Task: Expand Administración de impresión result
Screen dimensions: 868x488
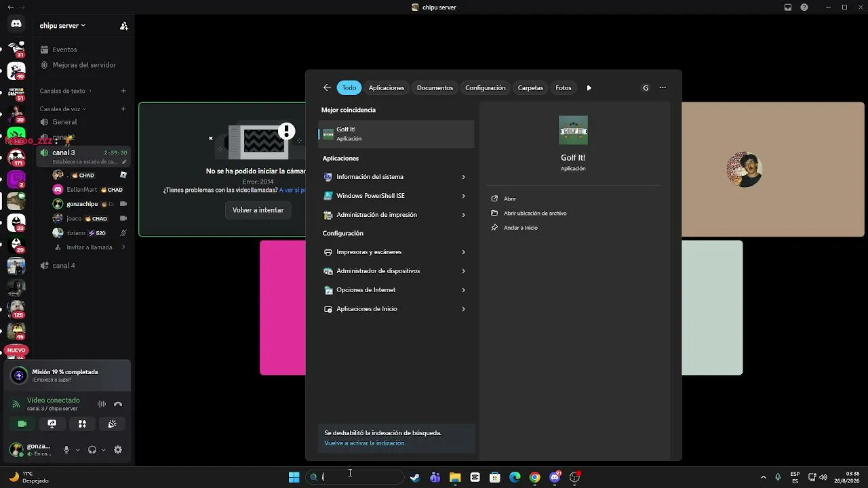Action: point(464,215)
